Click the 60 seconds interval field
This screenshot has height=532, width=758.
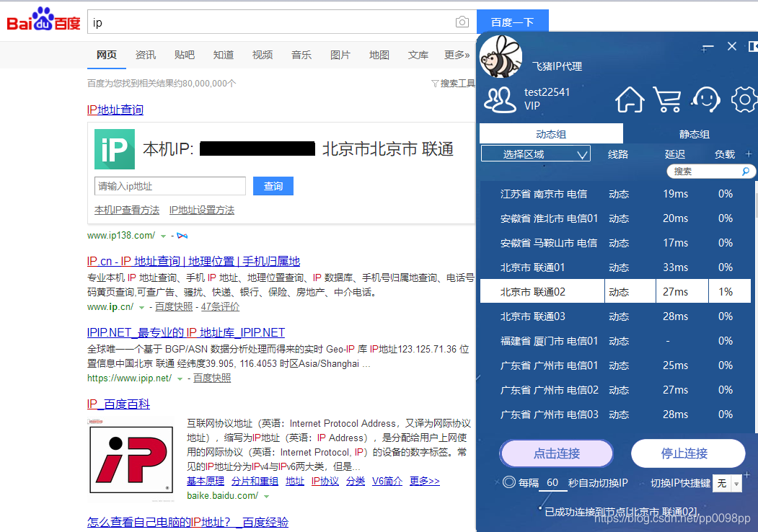pyautogui.click(x=552, y=483)
